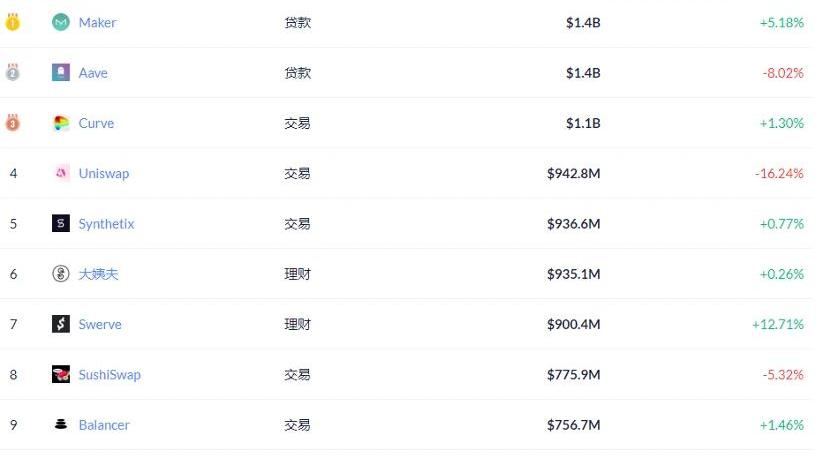Click the Balancer logo icon

[x=61, y=425]
